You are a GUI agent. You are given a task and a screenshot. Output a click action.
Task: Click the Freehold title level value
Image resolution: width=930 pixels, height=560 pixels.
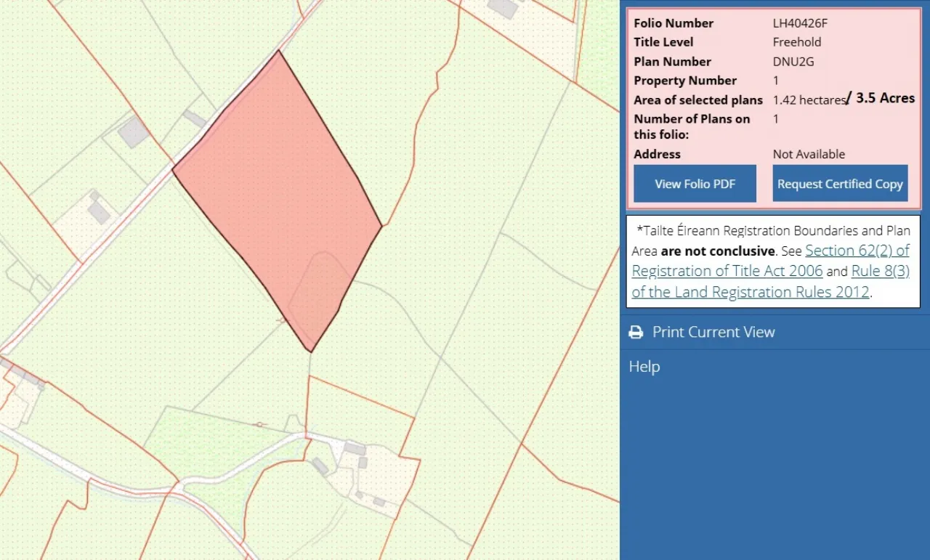pos(797,41)
